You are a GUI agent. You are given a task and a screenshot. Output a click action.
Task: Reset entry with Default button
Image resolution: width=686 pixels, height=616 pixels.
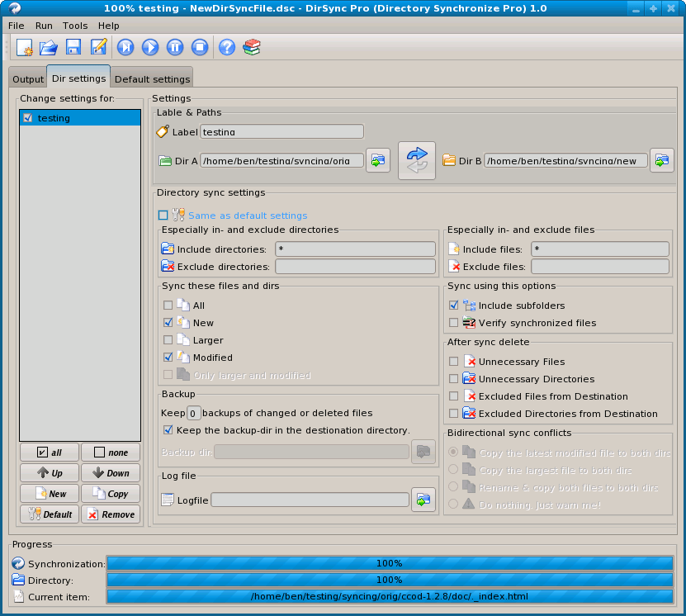[50, 514]
